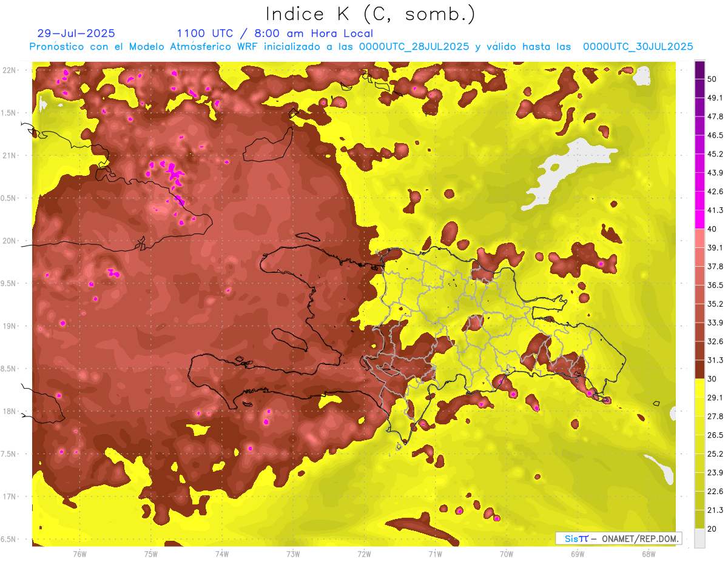This screenshot has width=728, height=562.
Task: Click the '72W' longitude label
Action: (x=365, y=554)
